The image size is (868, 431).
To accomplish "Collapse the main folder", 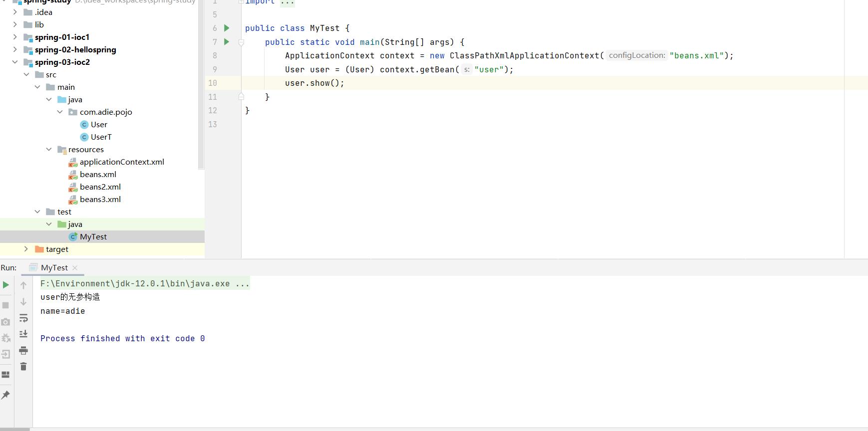I will tap(37, 87).
